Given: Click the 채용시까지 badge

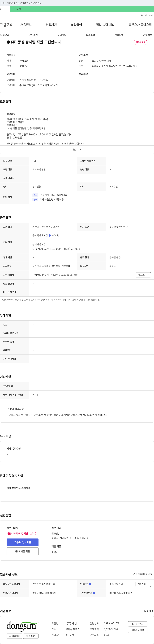Looking at the screenshot, I should (141, 42).
